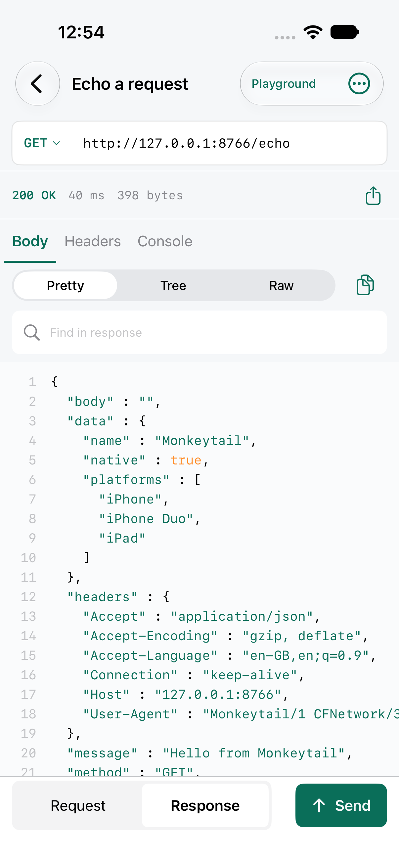
Task: Send the request with the Send button
Action: (341, 805)
